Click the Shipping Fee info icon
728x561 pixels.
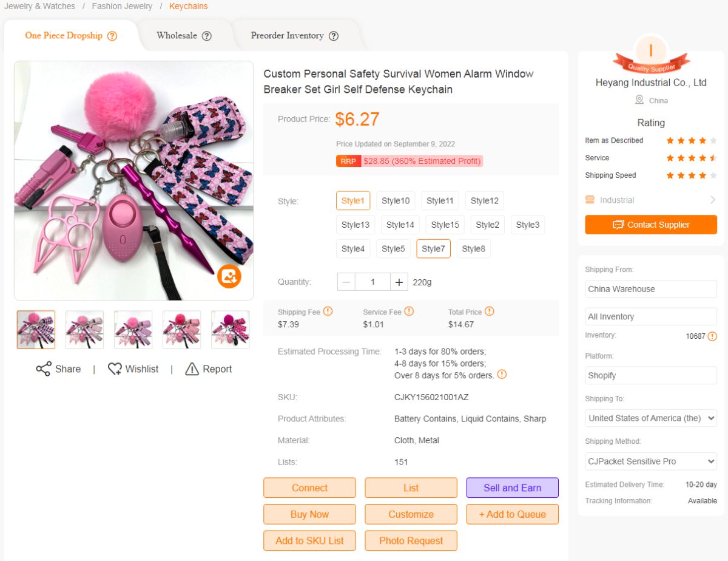(x=328, y=311)
